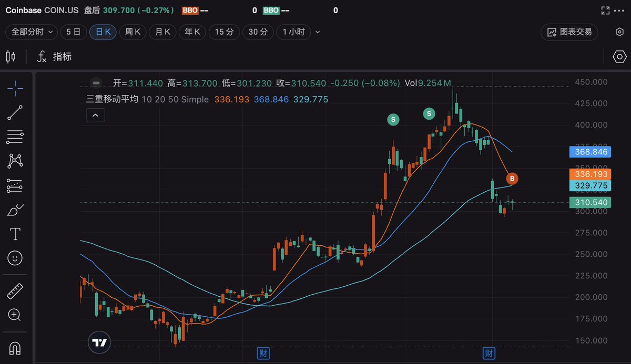The width and height of the screenshot is (631, 364).
Task: Toggle the magnet snap mode
Action: tap(15, 348)
